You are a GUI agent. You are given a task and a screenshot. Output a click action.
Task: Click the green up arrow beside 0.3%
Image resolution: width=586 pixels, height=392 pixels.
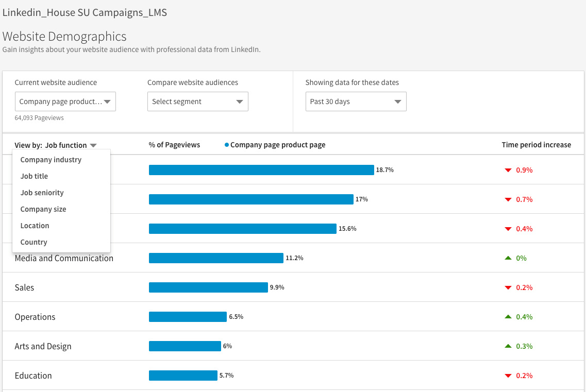[x=508, y=346]
